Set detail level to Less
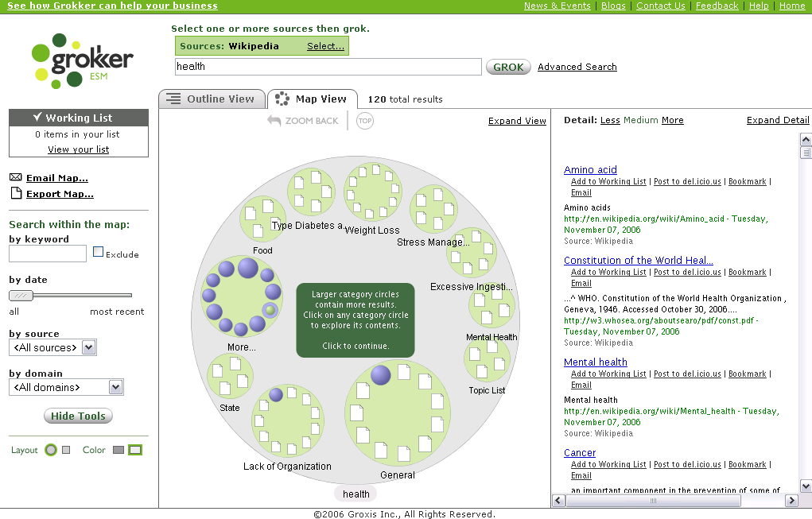This screenshot has width=812, height=519. pos(610,120)
